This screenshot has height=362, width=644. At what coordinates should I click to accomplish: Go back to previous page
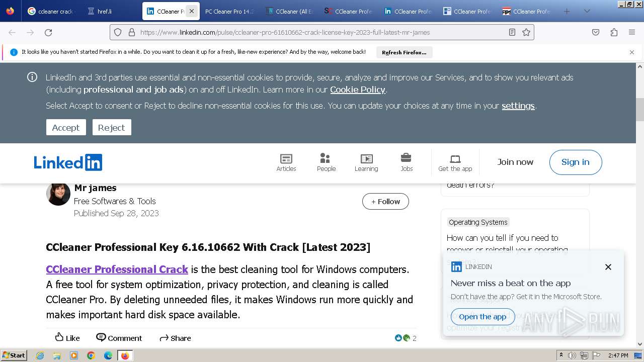pyautogui.click(x=12, y=32)
